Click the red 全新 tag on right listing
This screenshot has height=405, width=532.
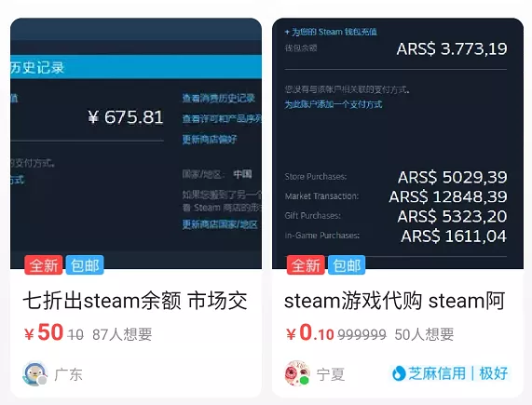pyautogui.click(x=306, y=264)
